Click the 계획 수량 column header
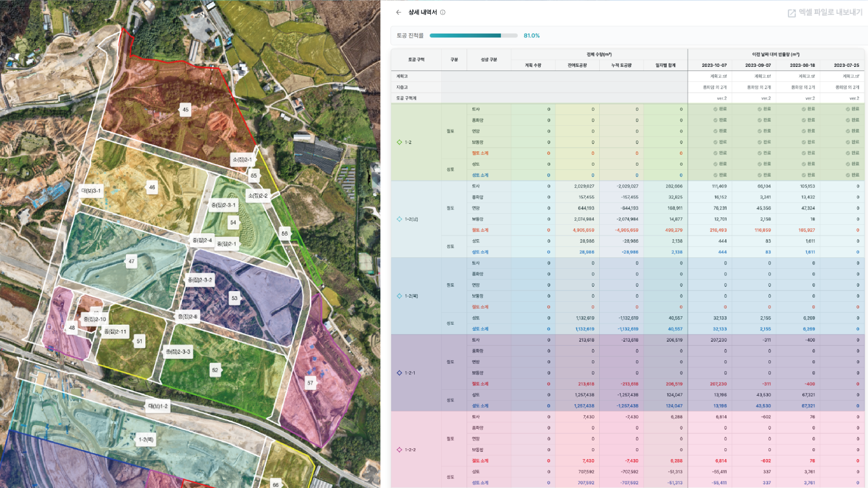Image resolution: width=868 pixels, height=488 pixels. tap(533, 65)
